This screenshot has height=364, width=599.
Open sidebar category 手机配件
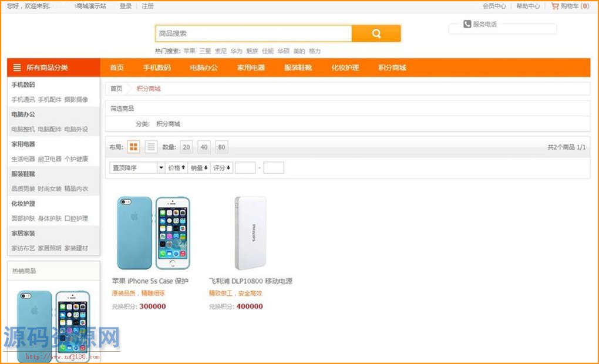tap(49, 99)
